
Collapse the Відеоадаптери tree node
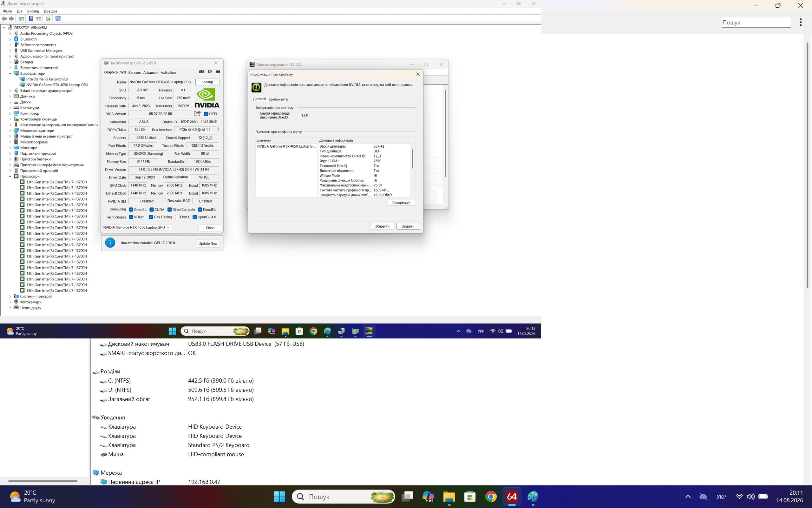point(10,74)
